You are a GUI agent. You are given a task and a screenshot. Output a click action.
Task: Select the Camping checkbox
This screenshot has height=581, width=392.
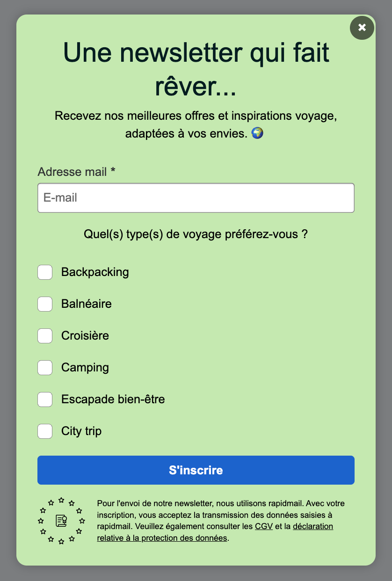point(45,368)
